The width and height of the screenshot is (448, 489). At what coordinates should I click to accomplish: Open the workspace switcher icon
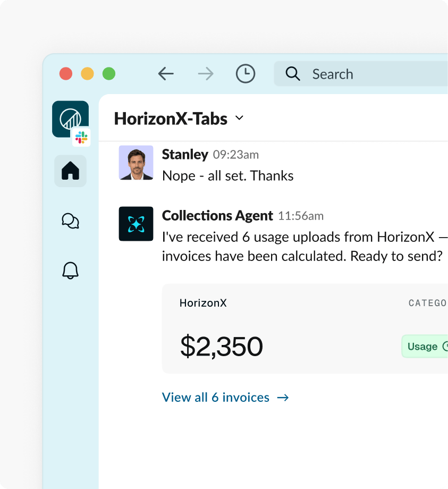(71, 119)
